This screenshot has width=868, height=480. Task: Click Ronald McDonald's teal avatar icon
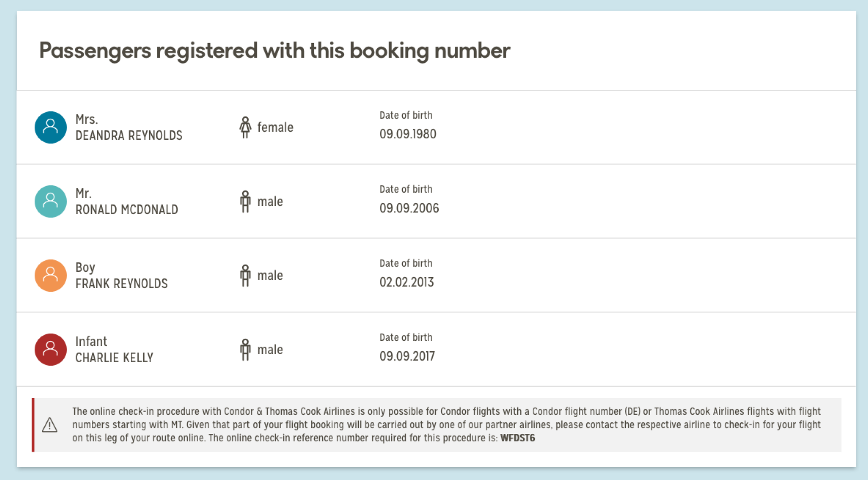tap(50, 202)
